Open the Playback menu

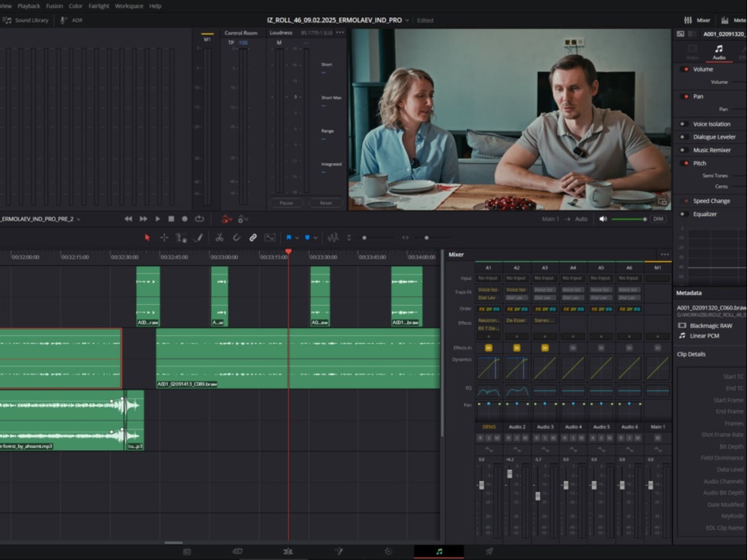28,6
